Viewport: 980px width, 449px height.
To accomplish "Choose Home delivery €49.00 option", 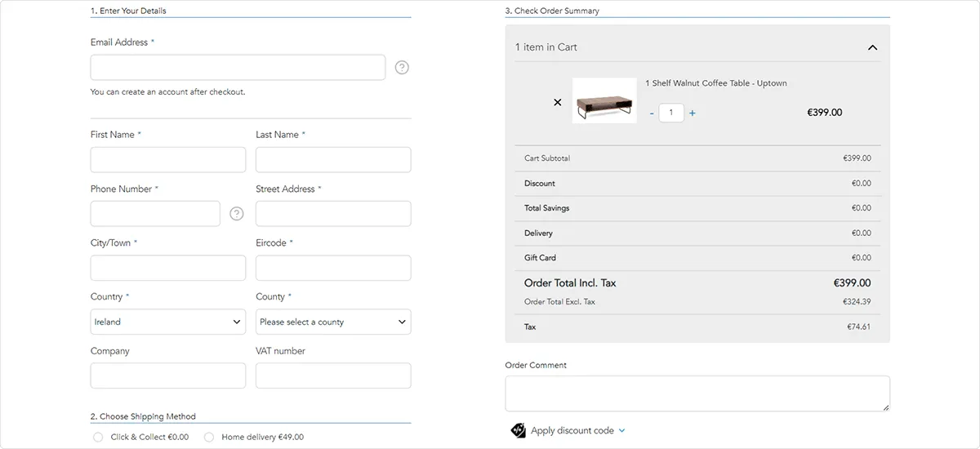I will pos(209,438).
